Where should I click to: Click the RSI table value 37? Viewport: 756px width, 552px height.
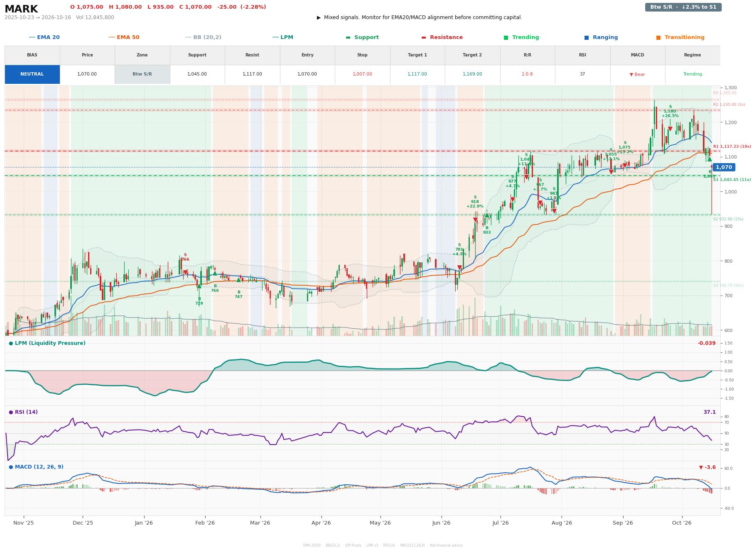coord(582,74)
